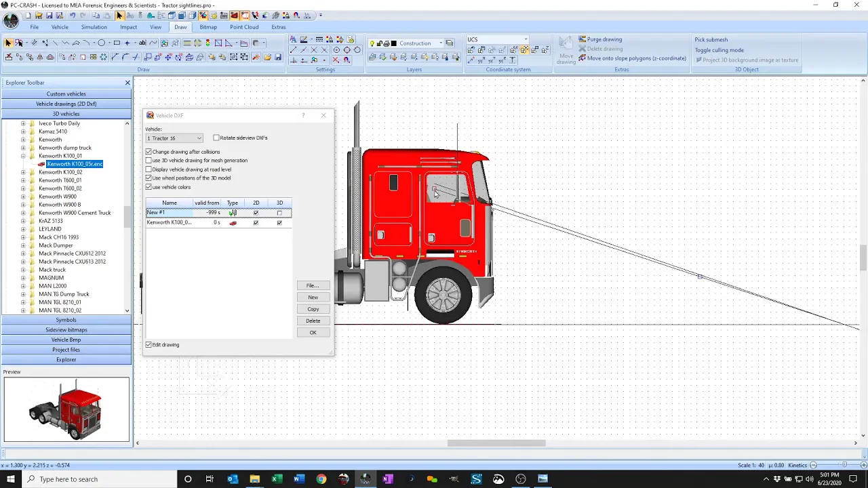The width and height of the screenshot is (868, 488).
Task: Open the Vehicle ribbon tab
Action: [x=60, y=27]
